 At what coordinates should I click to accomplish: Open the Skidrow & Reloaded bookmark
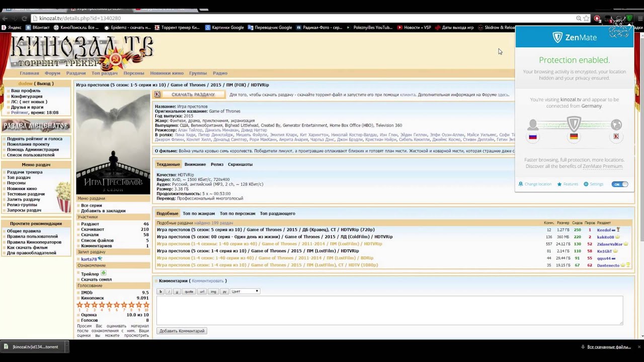click(497, 28)
